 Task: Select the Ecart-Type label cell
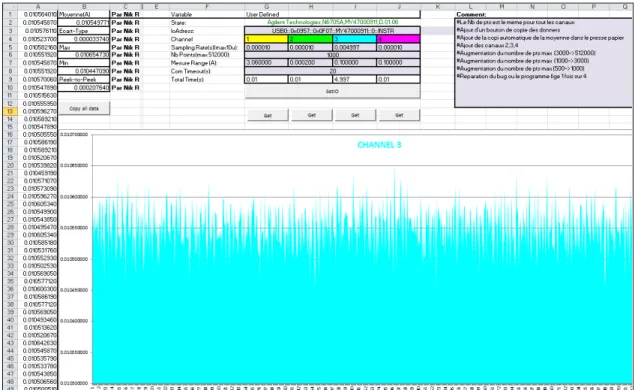[x=84, y=31]
